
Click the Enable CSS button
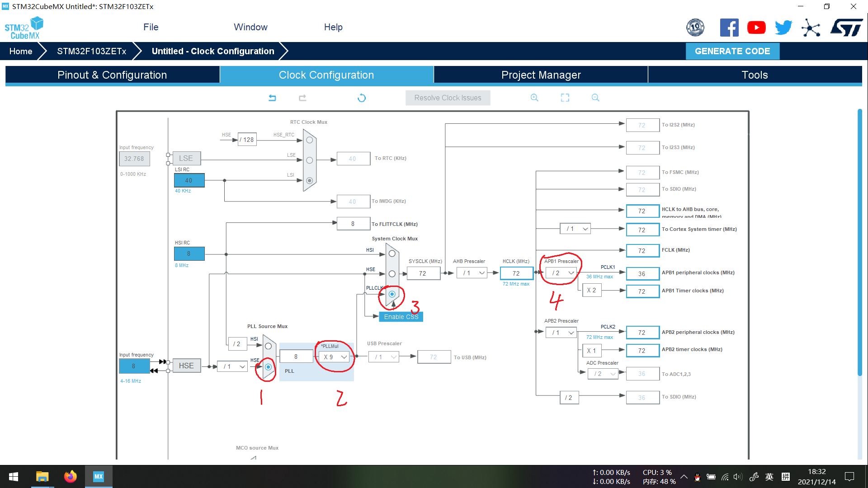pyautogui.click(x=401, y=317)
